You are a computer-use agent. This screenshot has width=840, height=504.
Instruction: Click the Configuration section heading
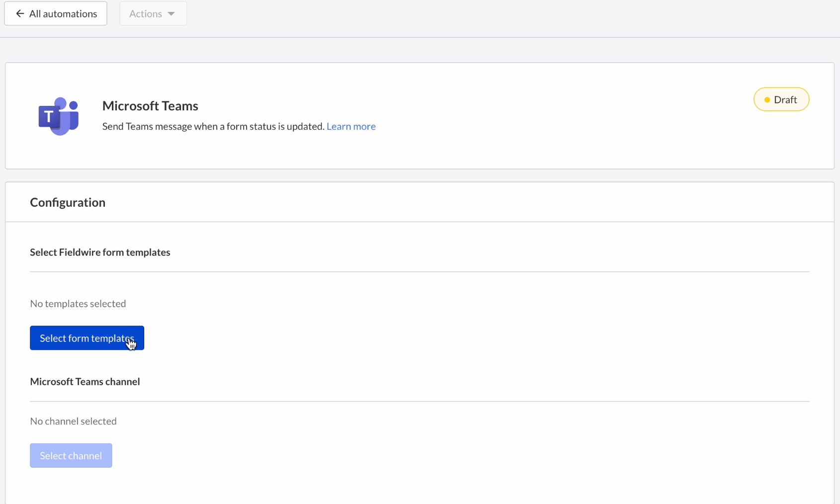(68, 202)
